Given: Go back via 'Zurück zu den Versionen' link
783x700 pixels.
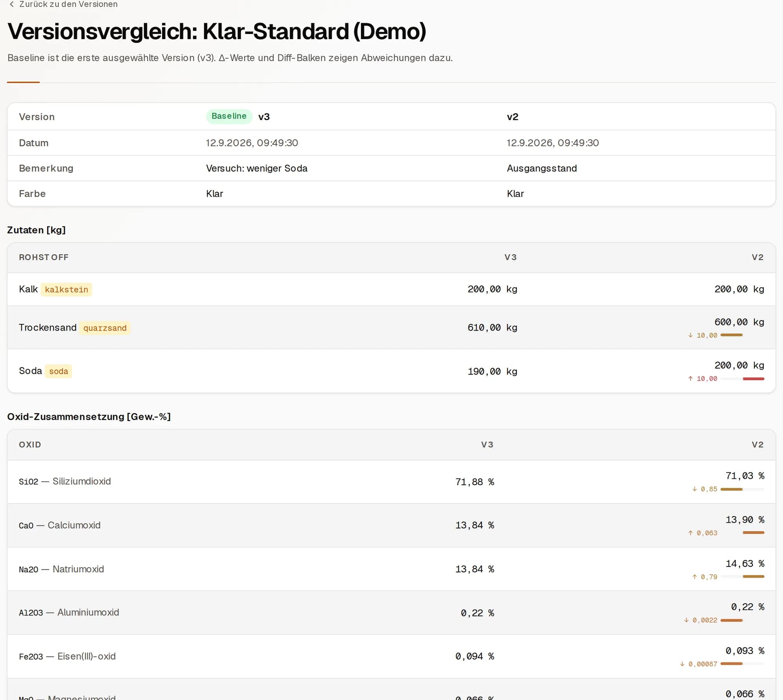Looking at the screenshot, I should tap(63, 4).
